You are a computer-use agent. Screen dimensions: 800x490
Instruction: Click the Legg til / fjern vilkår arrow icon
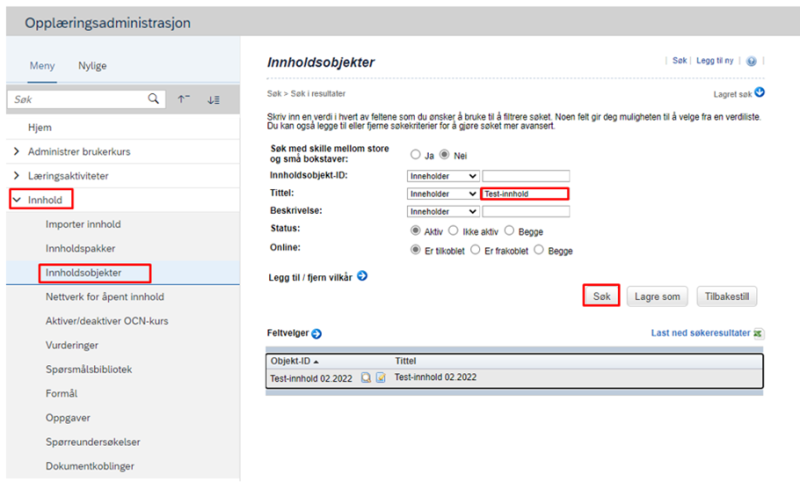(362, 276)
